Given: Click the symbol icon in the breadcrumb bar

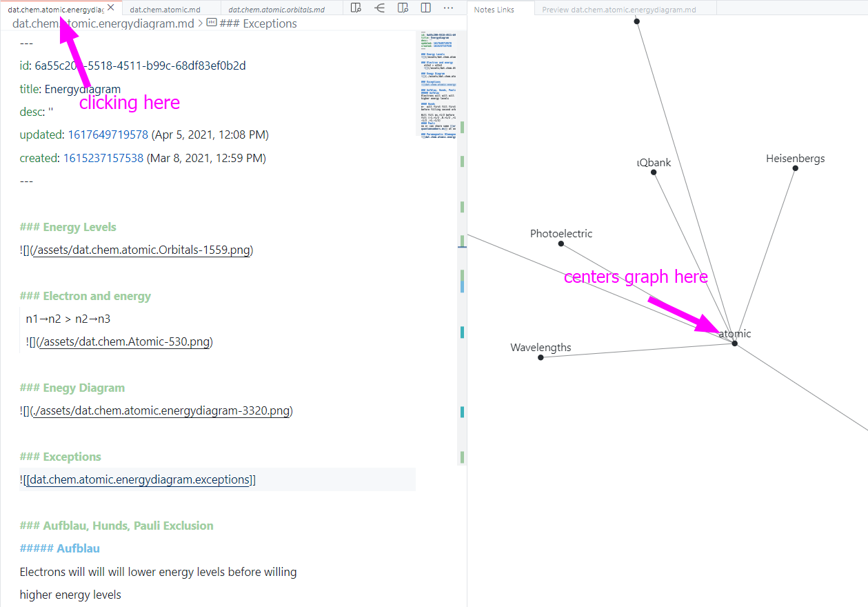Looking at the screenshot, I should coord(212,22).
